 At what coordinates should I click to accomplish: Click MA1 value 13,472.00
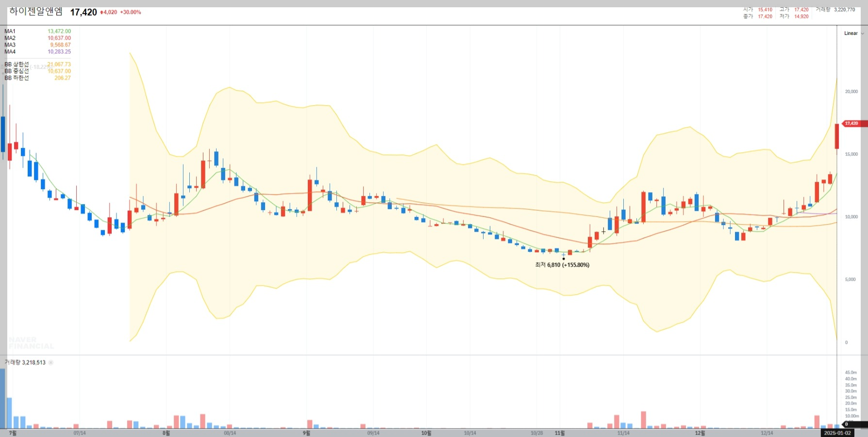[59, 31]
